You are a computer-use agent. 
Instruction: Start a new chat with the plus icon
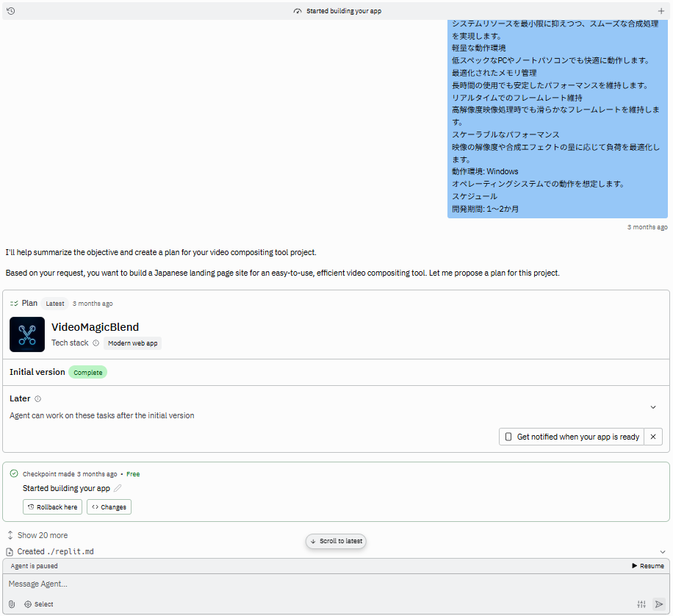[x=661, y=11]
